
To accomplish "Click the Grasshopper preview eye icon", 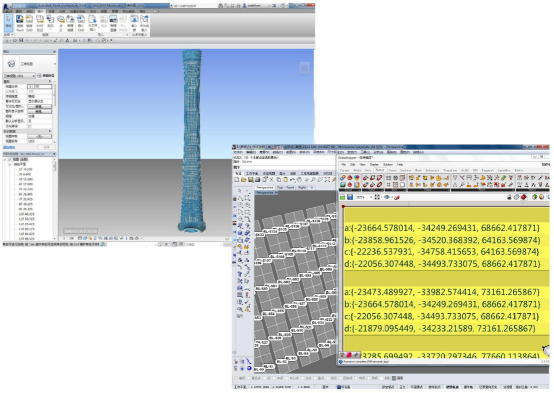I will point(388,197).
